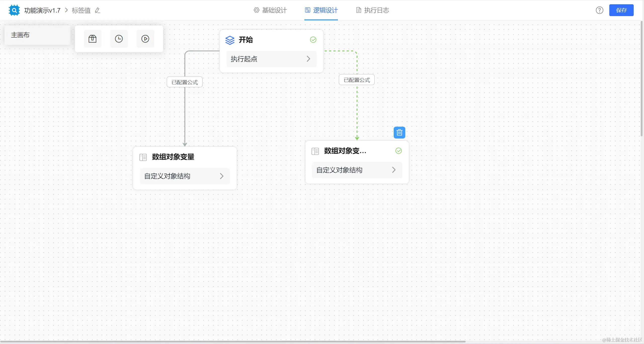
Task: Expand right node's 自定义对象结构 chevron
Action: tap(394, 170)
